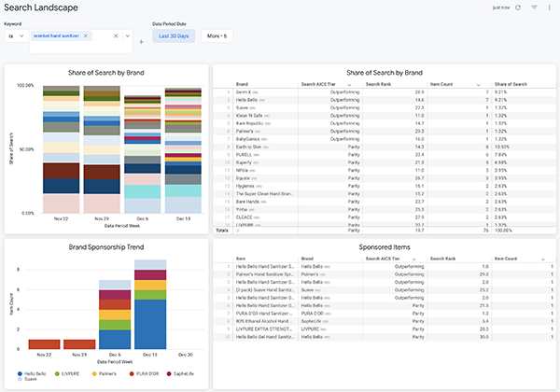Open drill menu next to Superfy
Screen dimensions: 560x392
click(256, 162)
